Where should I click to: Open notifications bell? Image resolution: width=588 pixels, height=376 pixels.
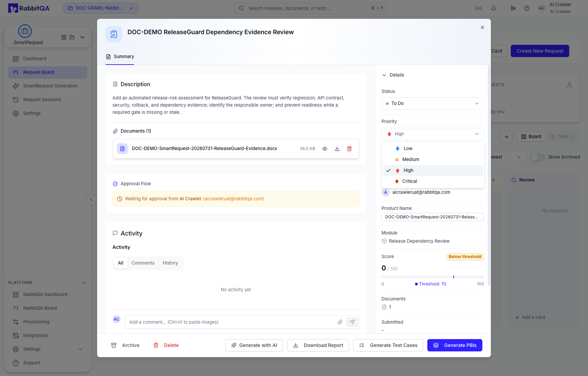494,8
